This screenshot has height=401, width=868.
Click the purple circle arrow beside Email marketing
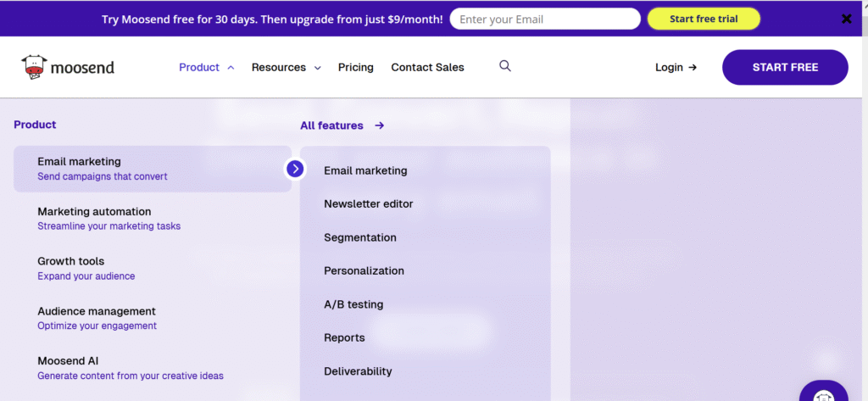294,169
